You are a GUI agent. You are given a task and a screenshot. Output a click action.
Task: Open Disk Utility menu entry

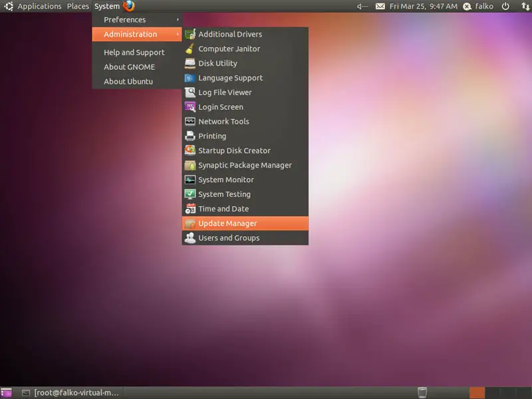click(245, 63)
